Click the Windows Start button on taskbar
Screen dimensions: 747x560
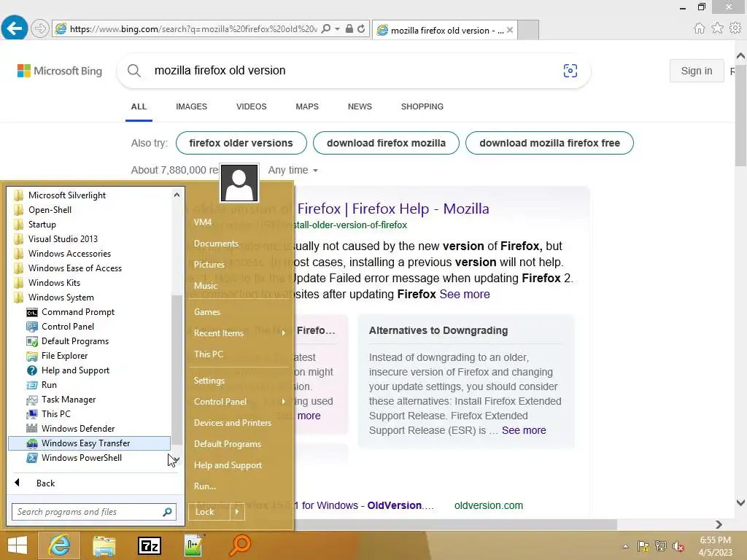pyautogui.click(x=18, y=545)
